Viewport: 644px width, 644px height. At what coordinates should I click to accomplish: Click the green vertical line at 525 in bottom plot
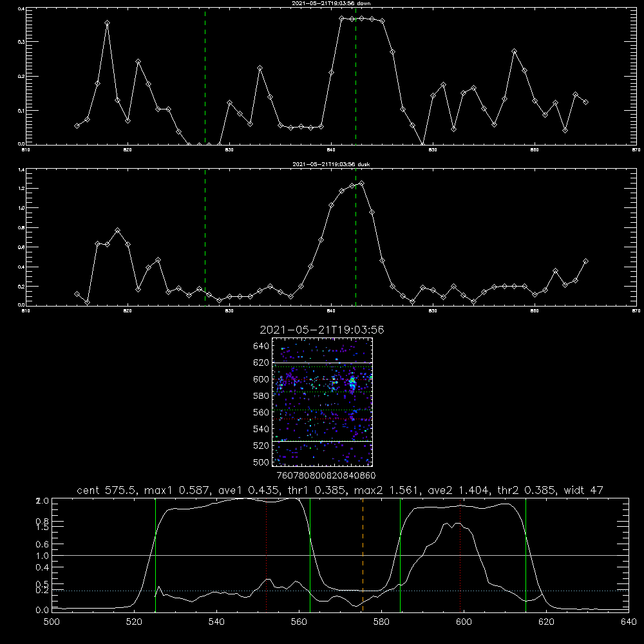[x=155, y=555]
